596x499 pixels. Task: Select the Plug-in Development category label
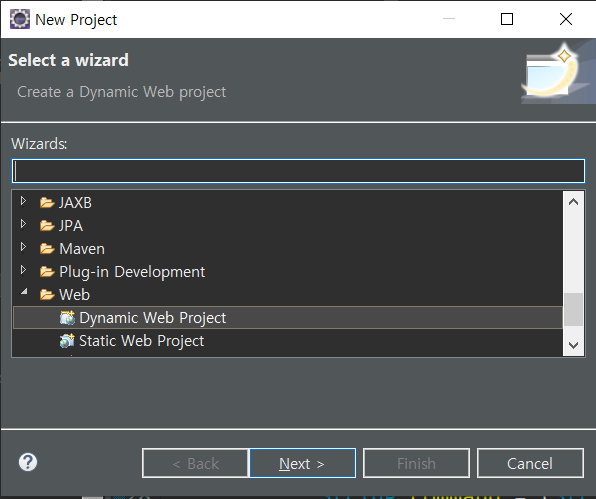coord(132,272)
